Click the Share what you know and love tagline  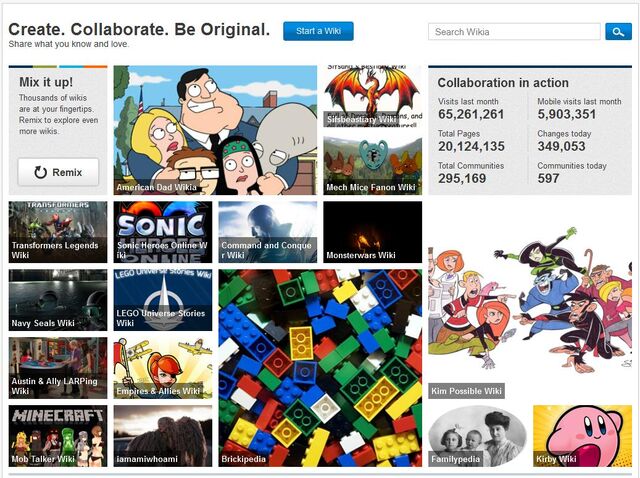[69, 44]
